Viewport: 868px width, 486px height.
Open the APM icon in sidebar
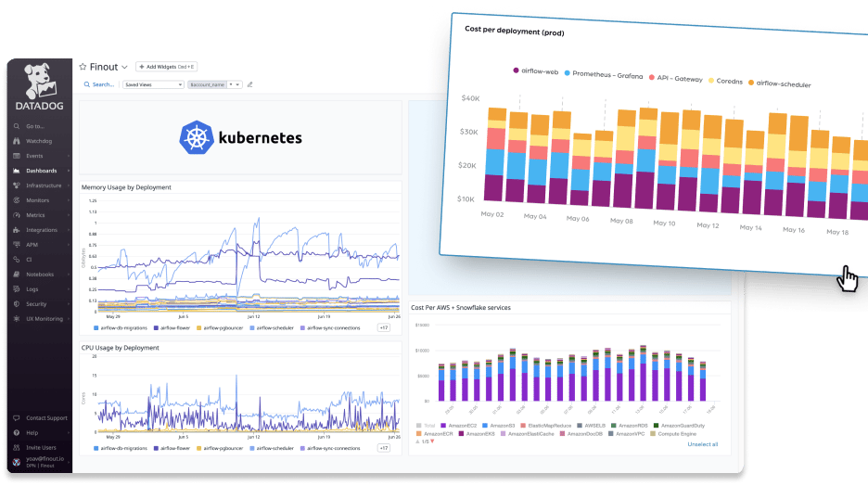point(17,245)
